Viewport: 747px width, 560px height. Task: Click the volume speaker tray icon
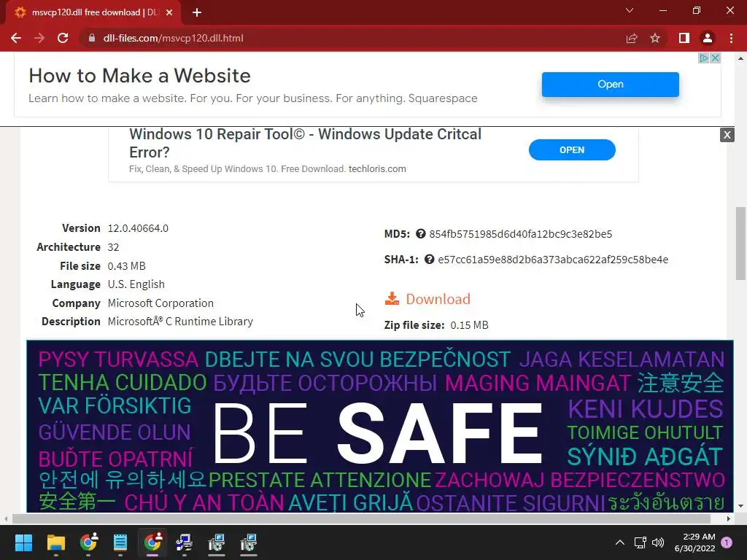(x=658, y=542)
